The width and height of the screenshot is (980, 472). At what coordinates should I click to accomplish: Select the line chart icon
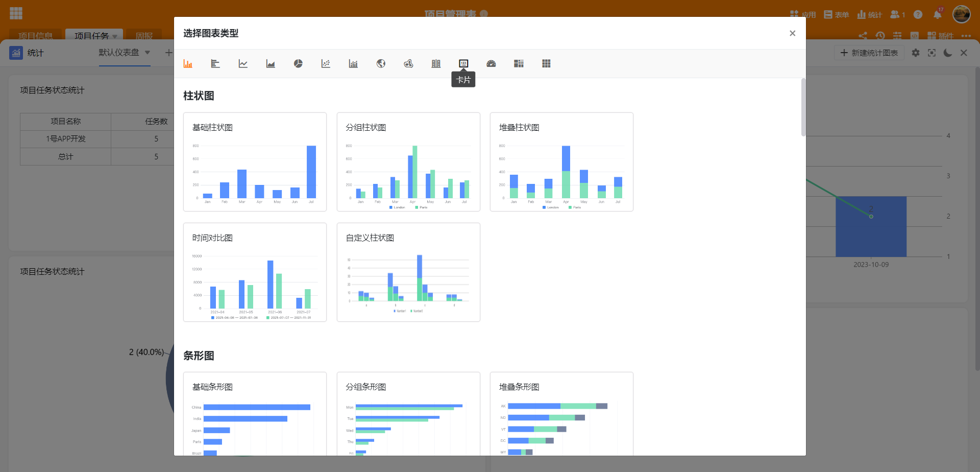coord(243,64)
